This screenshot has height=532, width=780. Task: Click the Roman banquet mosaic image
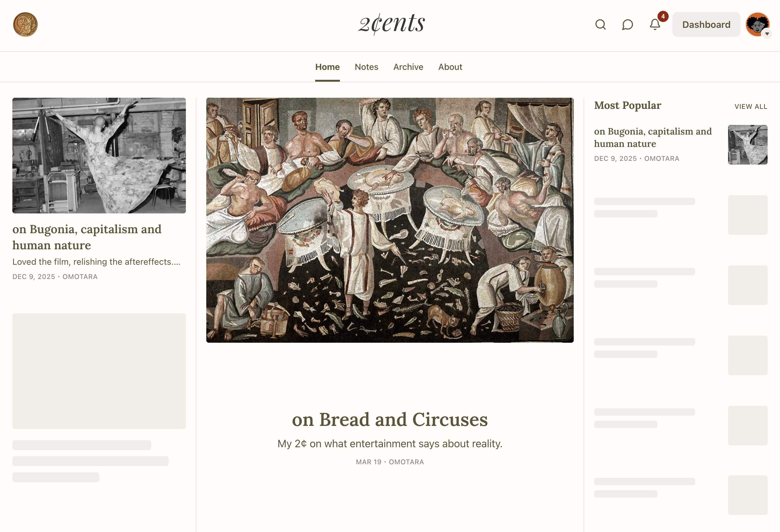[x=390, y=220]
